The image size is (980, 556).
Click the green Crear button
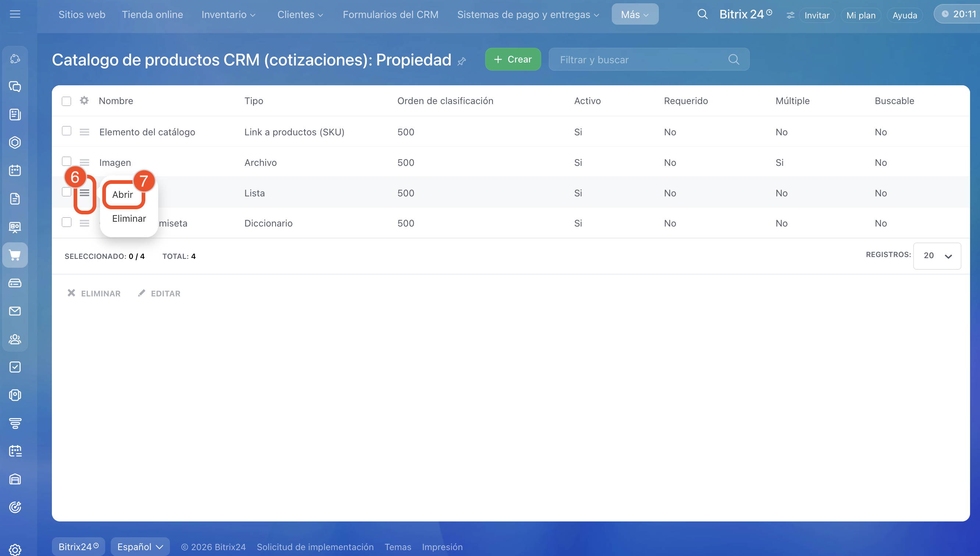coord(512,59)
